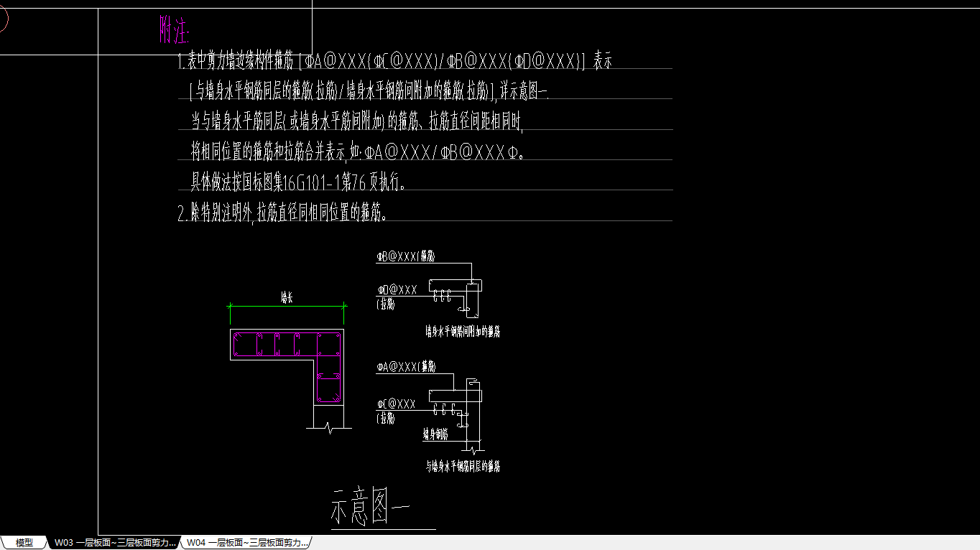Select the ΦB@XXX(箍筋) annotation label
Image resolution: width=980 pixels, height=550 pixels.
click(407, 256)
